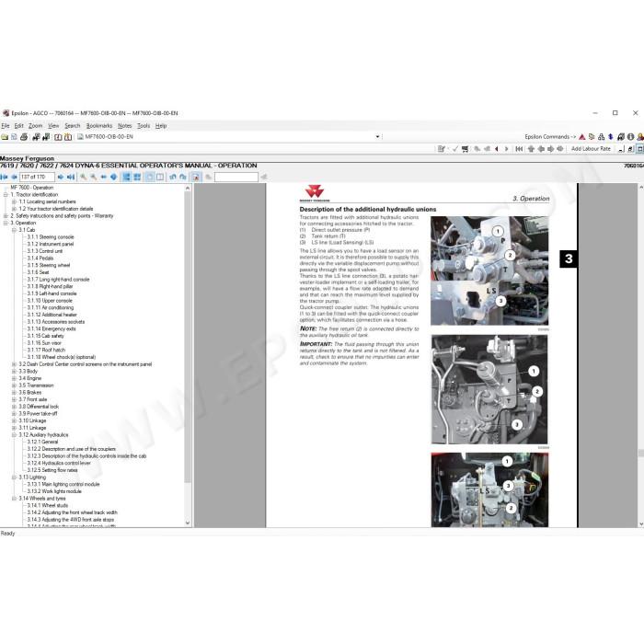The height and width of the screenshot is (644, 644).
Task: Click the page number field showing 137
Action: 37,177
